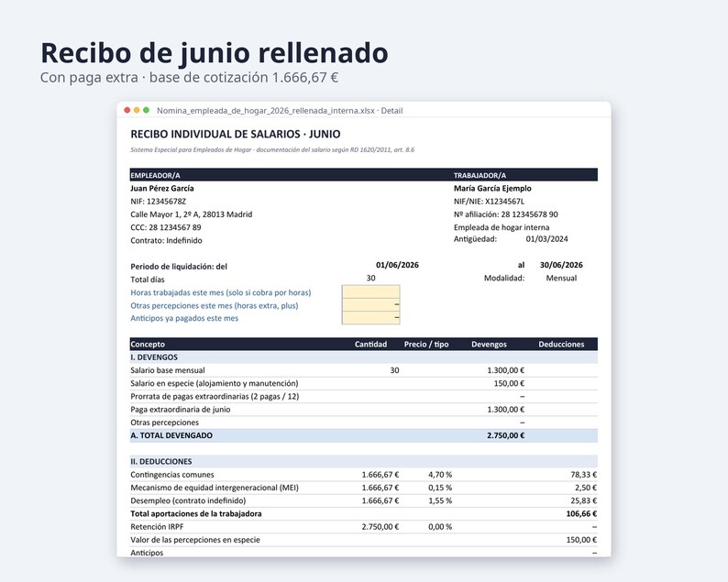Click the 'Contingencias comunes' deduction 78,33 €
The image size is (728, 582).
[x=584, y=475]
